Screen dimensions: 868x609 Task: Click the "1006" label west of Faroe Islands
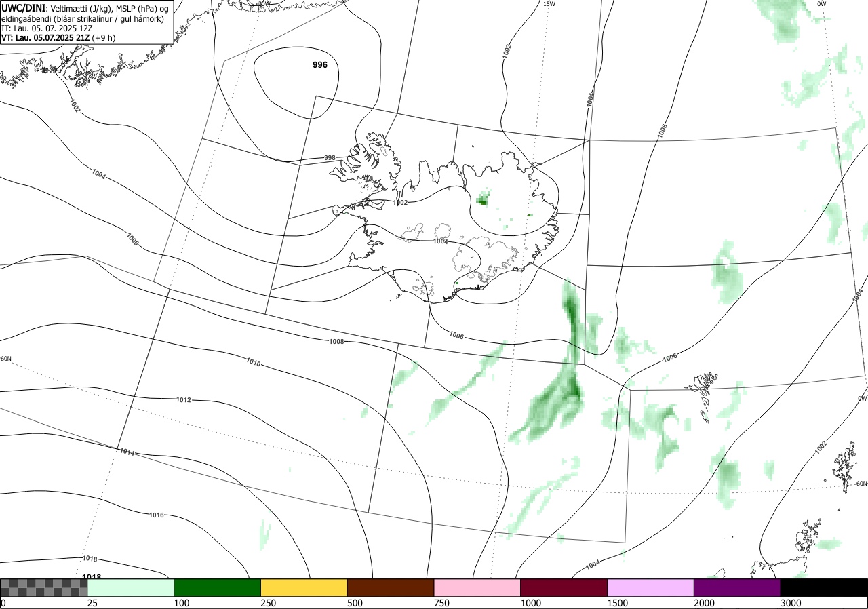click(670, 357)
